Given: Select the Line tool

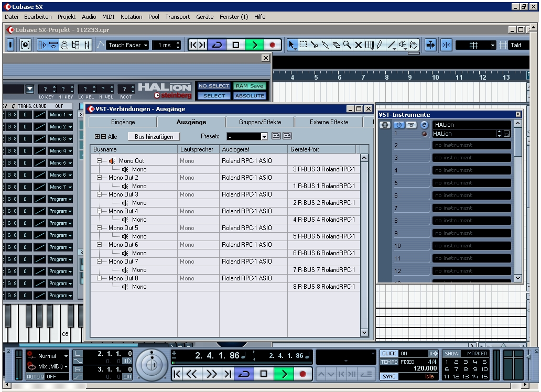Looking at the screenshot, I should point(391,45).
